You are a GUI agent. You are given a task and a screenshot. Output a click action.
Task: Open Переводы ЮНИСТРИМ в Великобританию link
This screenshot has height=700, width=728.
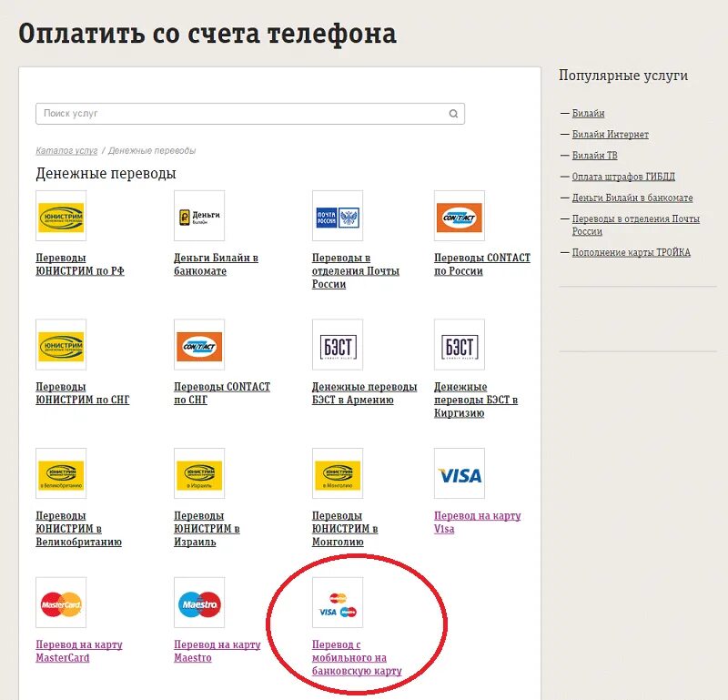[x=78, y=529]
